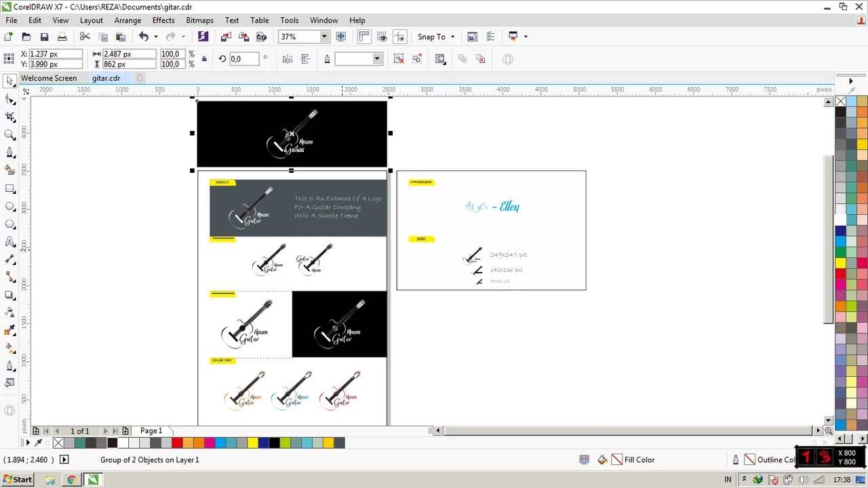Toggle Show grid button
The image size is (868, 488).
point(382,37)
